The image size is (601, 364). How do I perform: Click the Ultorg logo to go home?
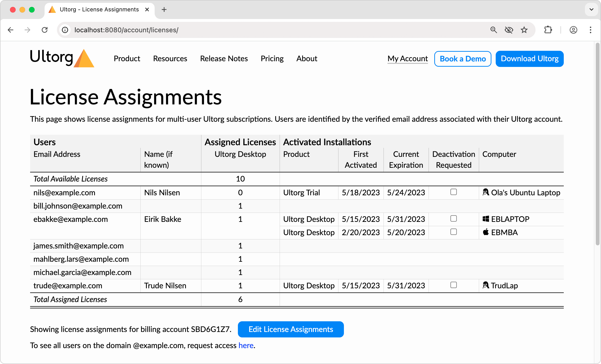(x=62, y=58)
